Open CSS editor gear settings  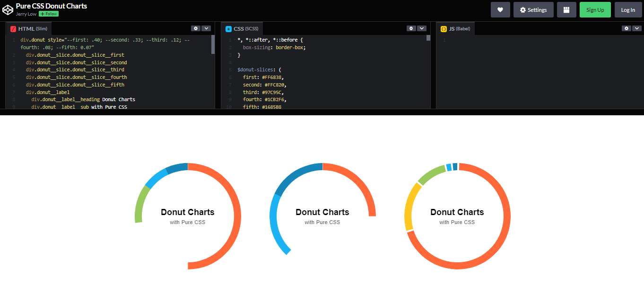pos(411,28)
